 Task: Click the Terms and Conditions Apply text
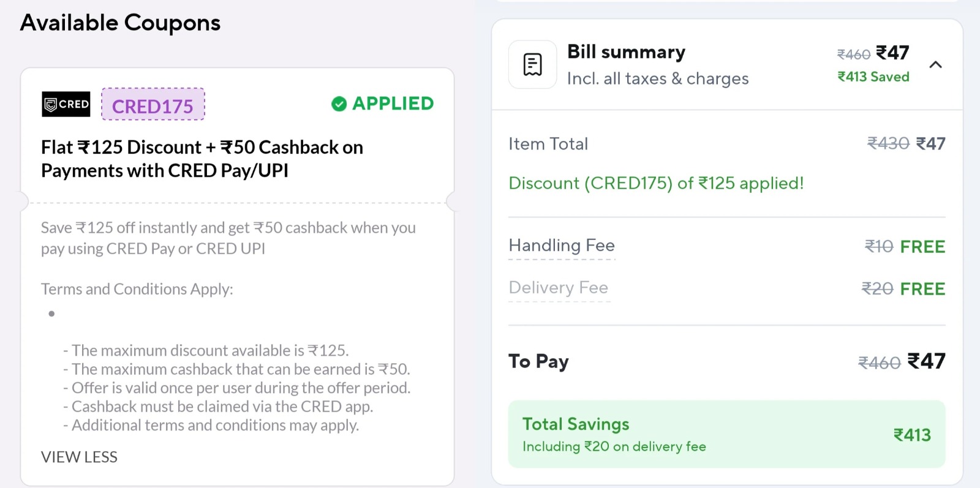pyautogui.click(x=137, y=289)
